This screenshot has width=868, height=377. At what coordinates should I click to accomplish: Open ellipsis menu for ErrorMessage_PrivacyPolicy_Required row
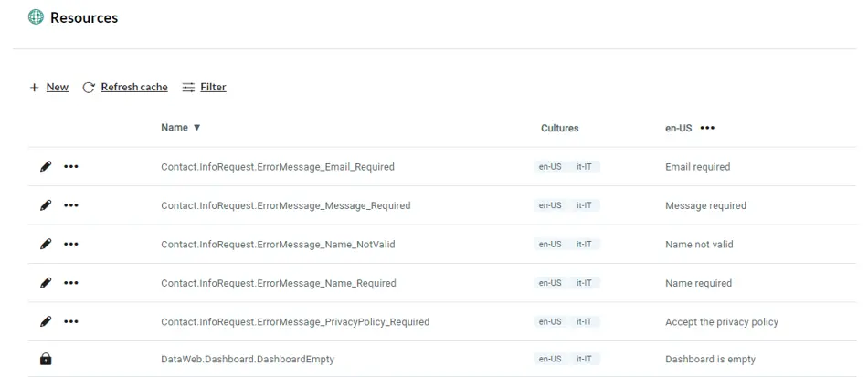point(71,321)
